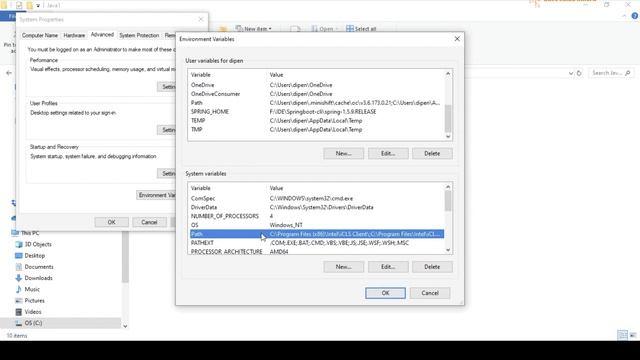
Task: Open 3D Objects in Explorer sidebar
Action: point(33,244)
